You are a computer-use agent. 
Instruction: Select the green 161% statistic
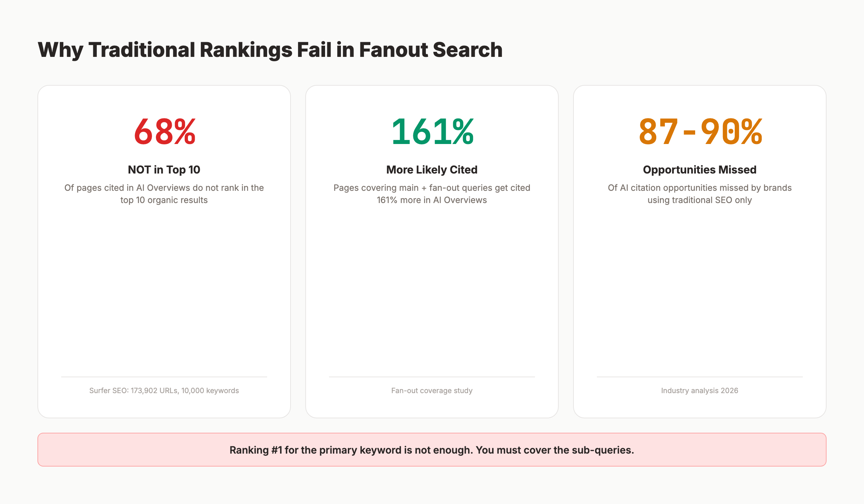pyautogui.click(x=432, y=132)
